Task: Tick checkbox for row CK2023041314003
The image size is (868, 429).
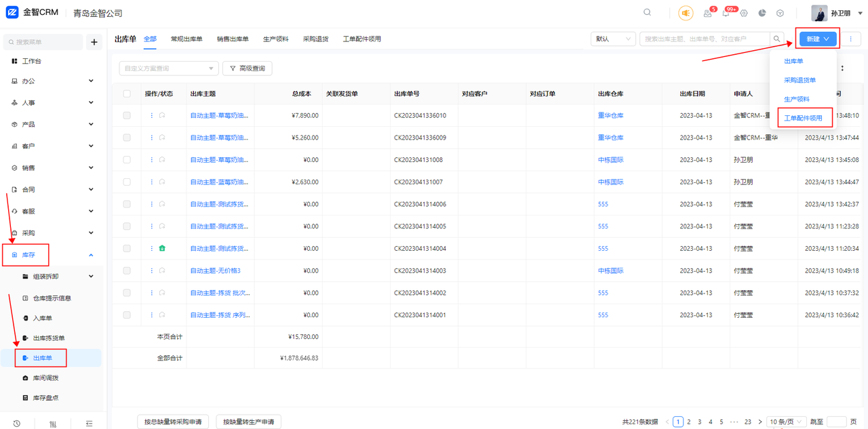Action: pyautogui.click(x=127, y=270)
